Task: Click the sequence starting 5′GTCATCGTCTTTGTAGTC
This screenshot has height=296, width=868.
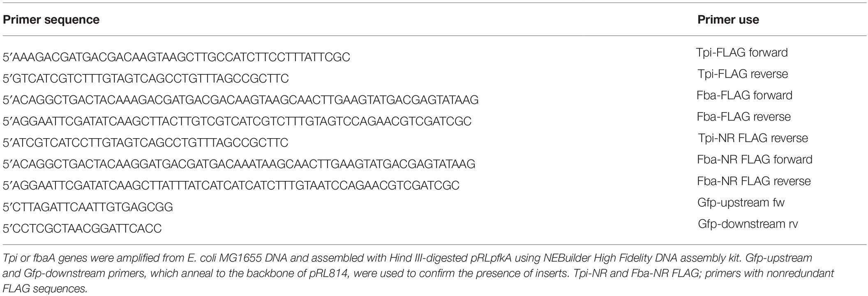Action: pyautogui.click(x=146, y=79)
